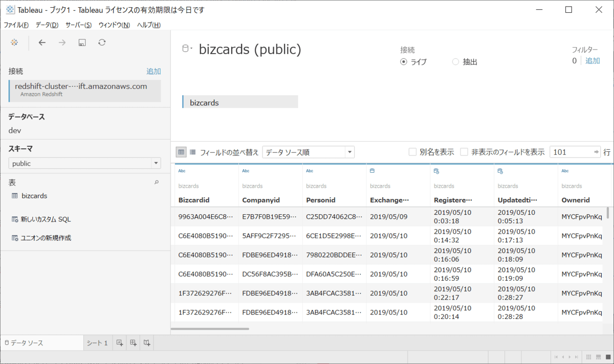Select the ライブ connection radio button
This screenshot has height=364, width=614.
pos(404,62)
